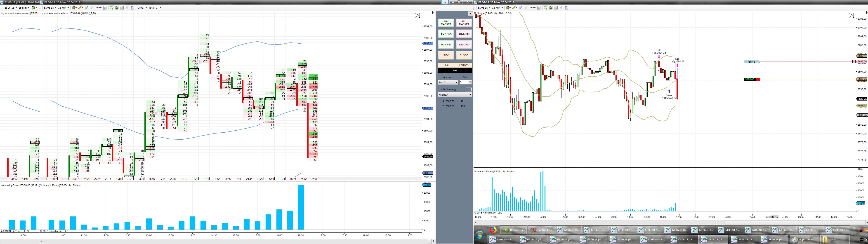
Task: Open Data Box icon on left chart toolbar
Action: [105, 8]
